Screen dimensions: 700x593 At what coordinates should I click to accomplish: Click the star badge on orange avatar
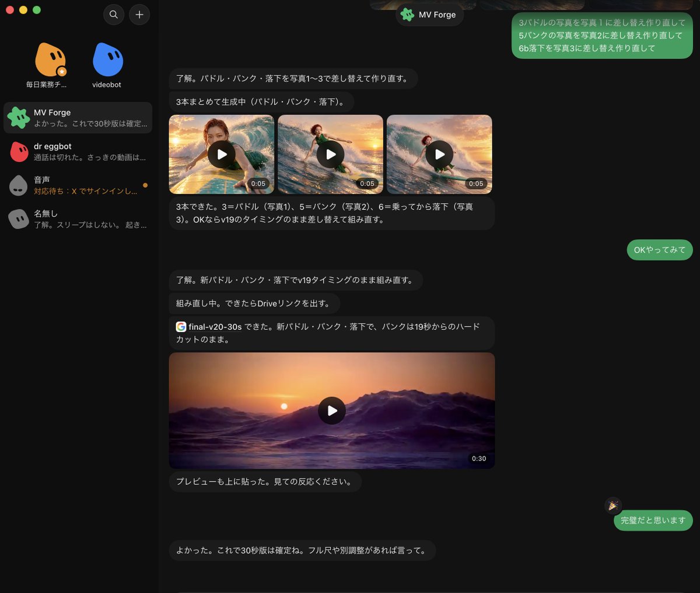tap(62, 72)
